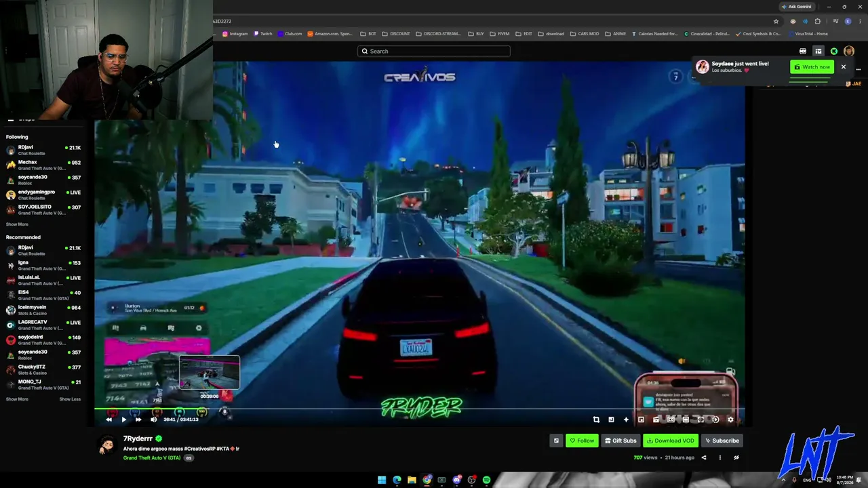The width and height of the screenshot is (868, 488).
Task: Click Watch now for Soydaee
Action: [812, 67]
